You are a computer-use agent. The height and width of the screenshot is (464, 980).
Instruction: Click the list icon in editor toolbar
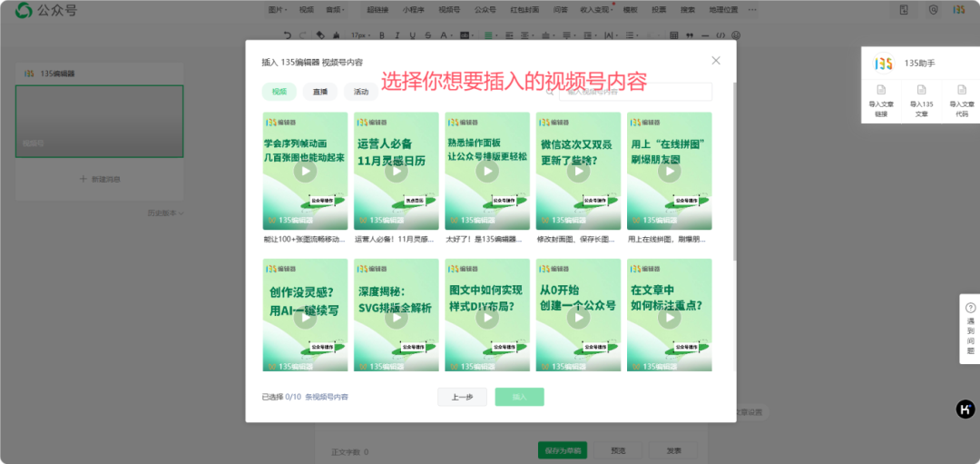pyautogui.click(x=630, y=35)
